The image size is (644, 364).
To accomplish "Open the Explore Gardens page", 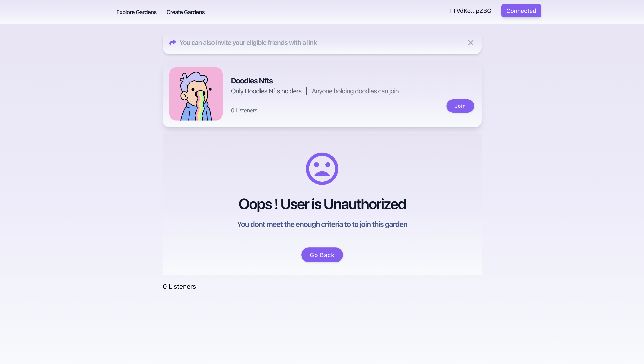I will 136,12.
